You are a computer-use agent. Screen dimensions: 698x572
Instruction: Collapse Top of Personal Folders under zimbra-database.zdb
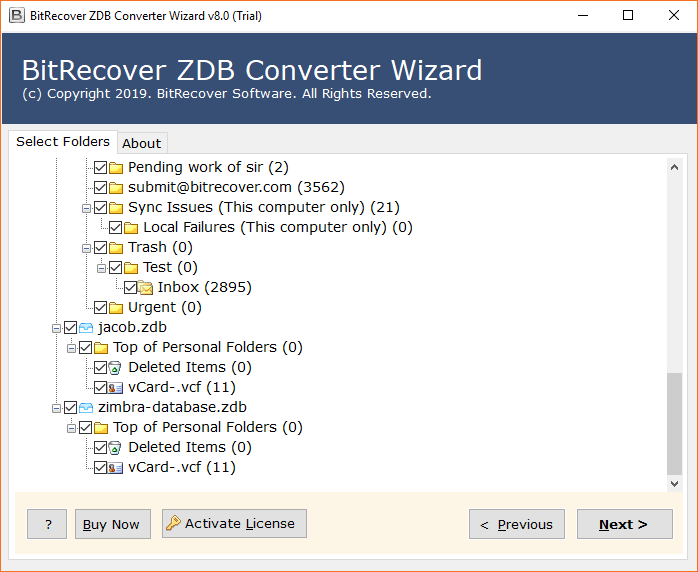[x=71, y=428]
